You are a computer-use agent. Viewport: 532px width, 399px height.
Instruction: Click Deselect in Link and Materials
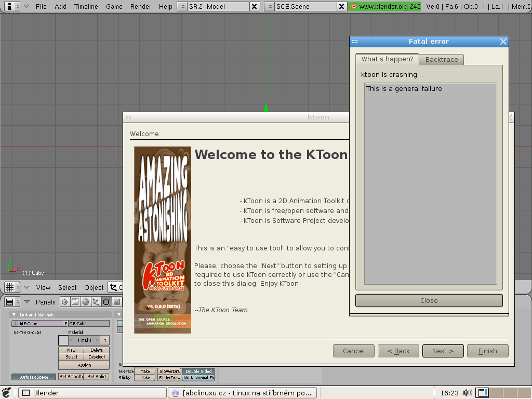click(x=97, y=357)
